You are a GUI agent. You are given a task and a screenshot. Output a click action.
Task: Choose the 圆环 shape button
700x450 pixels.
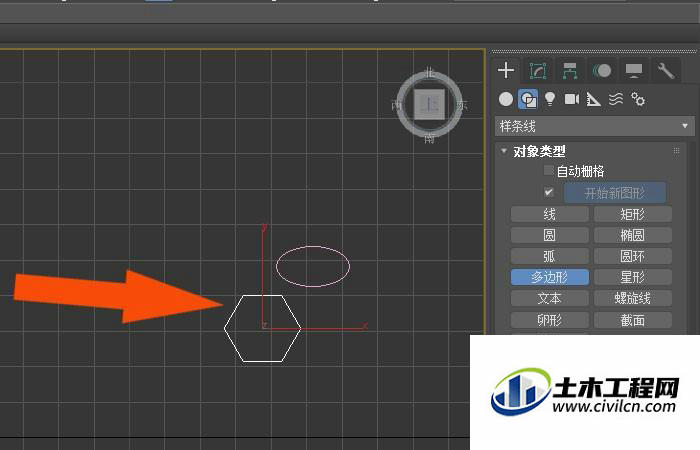pos(633,256)
